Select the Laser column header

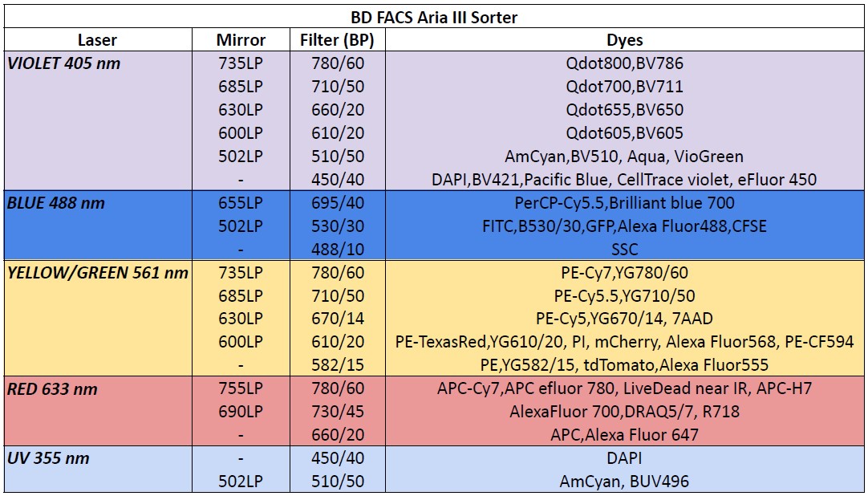coord(97,40)
